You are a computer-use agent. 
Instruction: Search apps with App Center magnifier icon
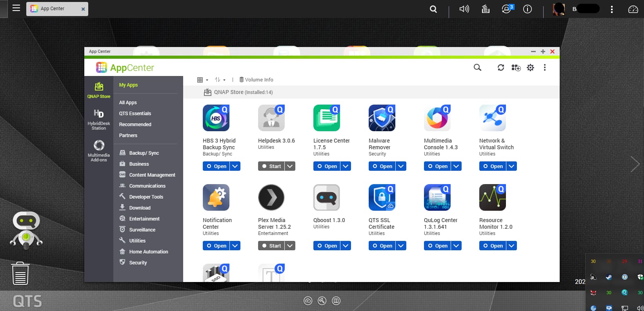477,68
